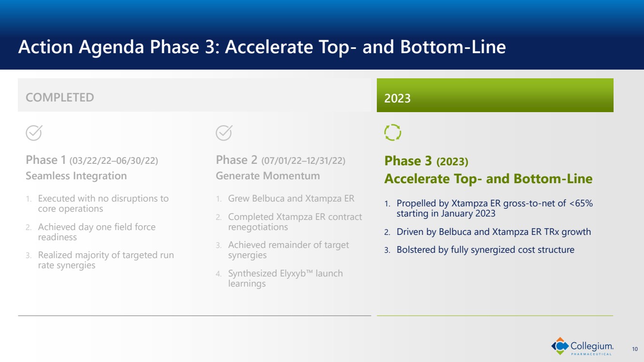Select the gray COMPLETED header banner
This screenshot has height=362, width=644.
[194, 96]
